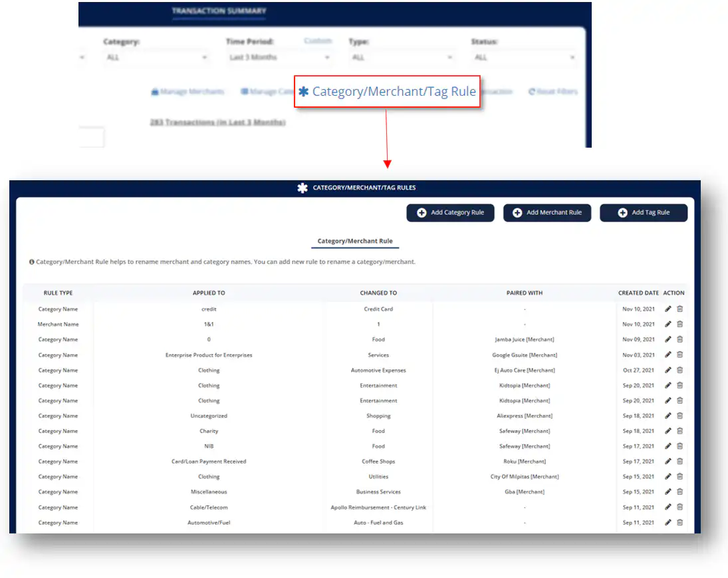Edit the Jamba Juice paired rule
This screenshot has height=578, width=728.
tap(668, 339)
